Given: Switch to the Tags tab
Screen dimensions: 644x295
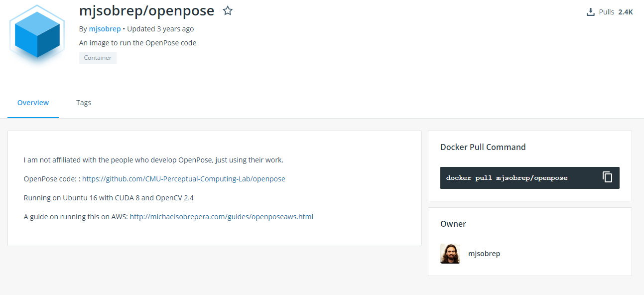Looking at the screenshot, I should [x=83, y=103].
